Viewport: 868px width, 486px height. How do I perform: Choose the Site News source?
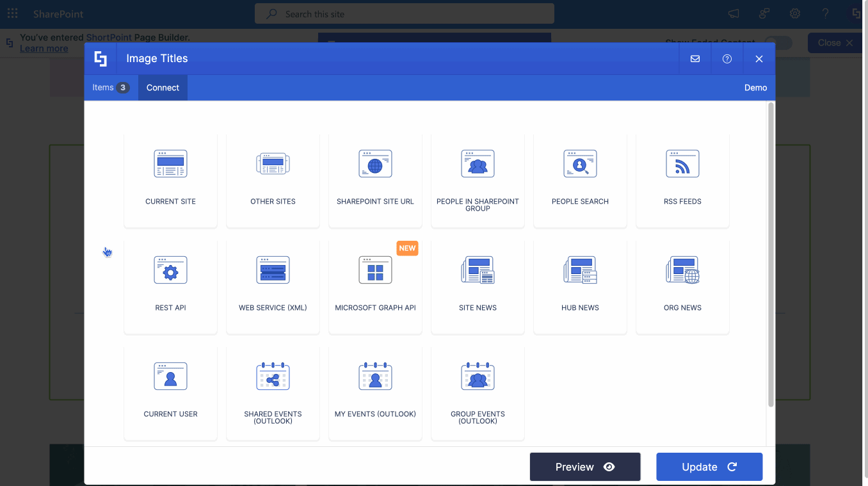[x=478, y=286]
